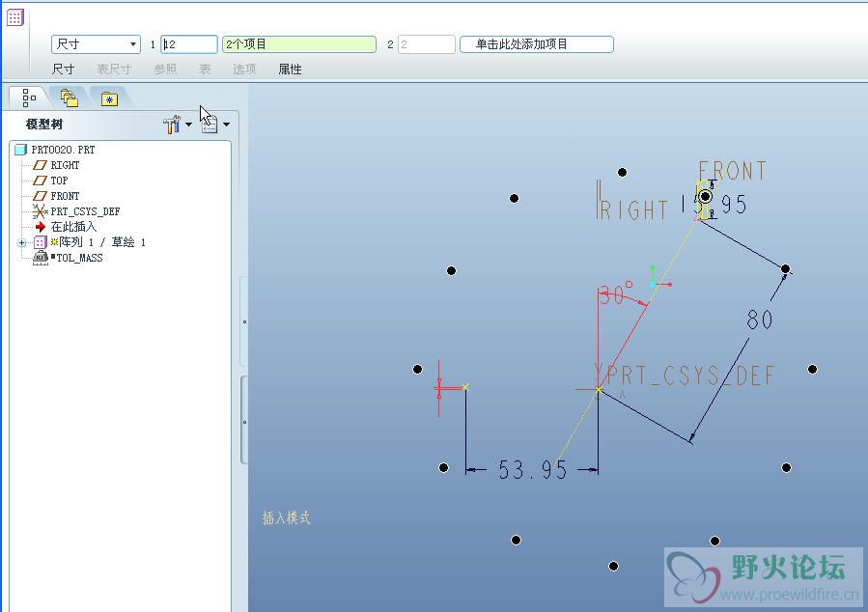Click the model tree show list icon
Screen dimensions: 868x612
coord(210,125)
